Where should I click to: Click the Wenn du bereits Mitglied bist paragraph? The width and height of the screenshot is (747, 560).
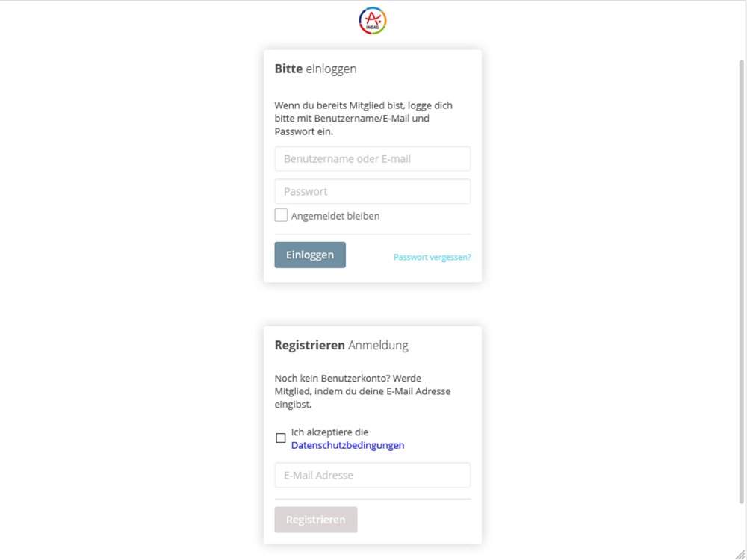364,118
